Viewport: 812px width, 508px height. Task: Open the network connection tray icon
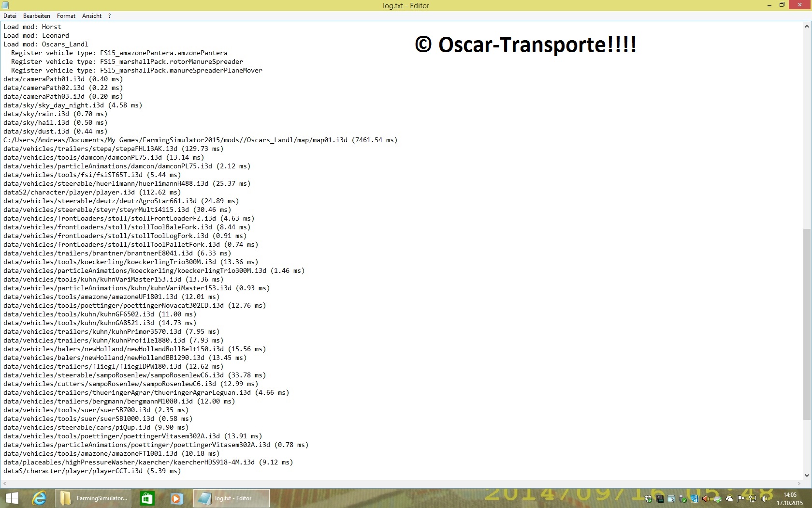(x=753, y=499)
